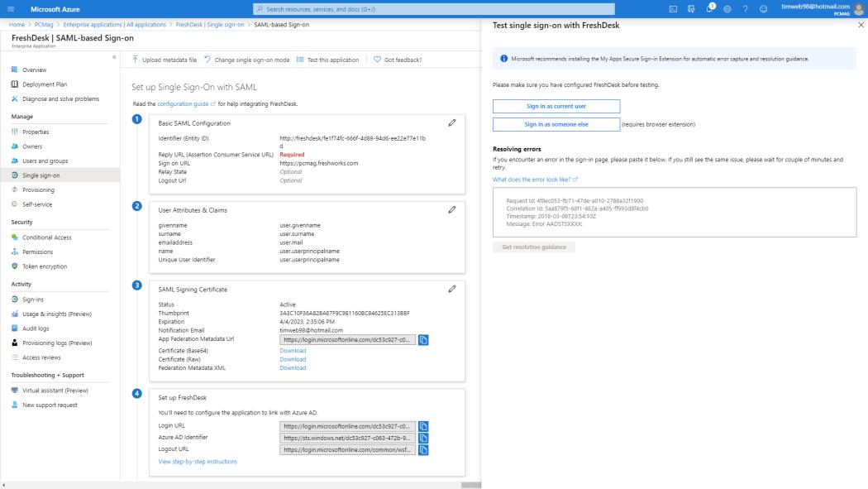Image resolution: width=868 pixels, height=489 pixels.
Task: Open the notifications bell
Action: (x=709, y=9)
